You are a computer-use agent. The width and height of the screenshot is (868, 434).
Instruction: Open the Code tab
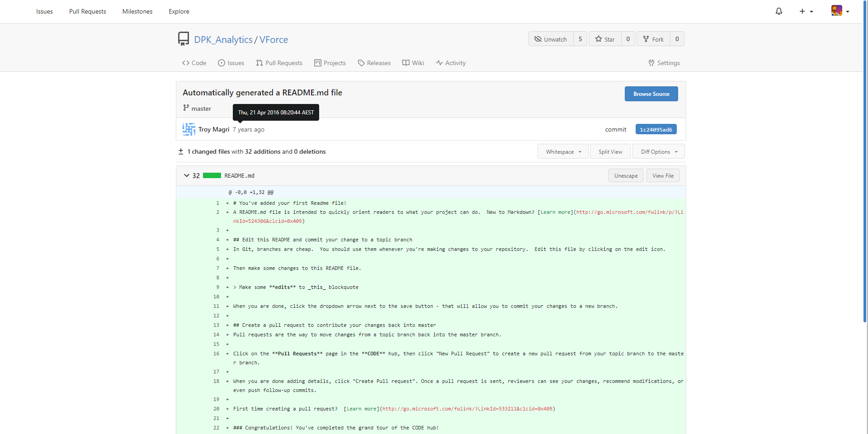[194, 63]
